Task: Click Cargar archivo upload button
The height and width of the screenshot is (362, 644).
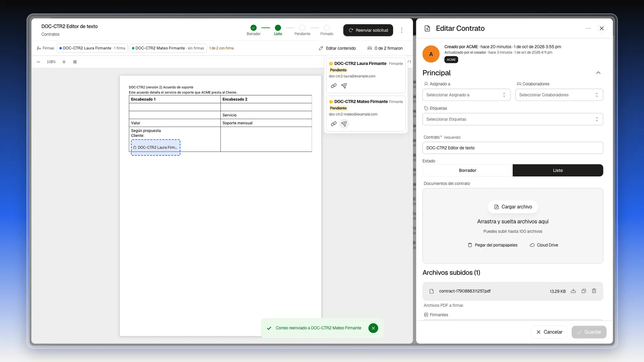Action: pos(513,207)
